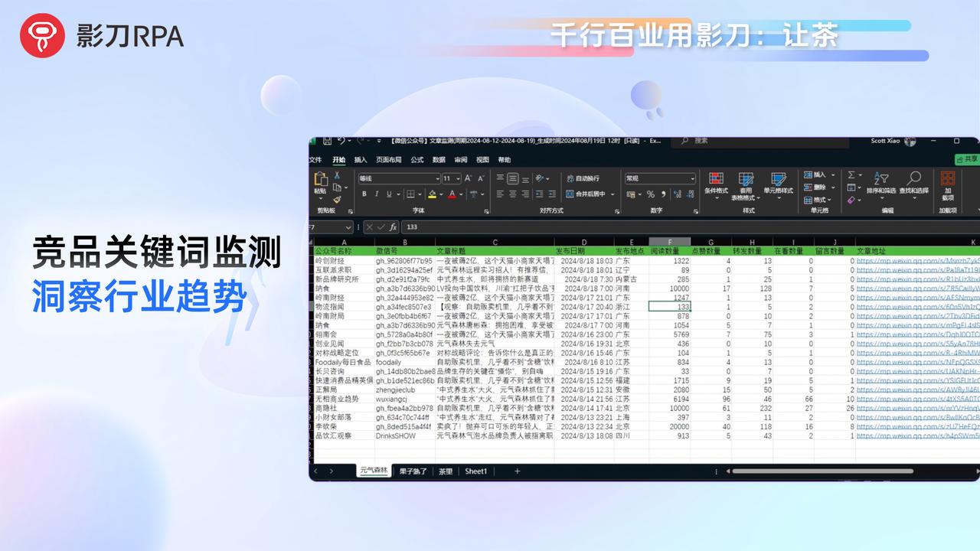Click the Decrease Indent icon

pyautogui.click(x=539, y=194)
